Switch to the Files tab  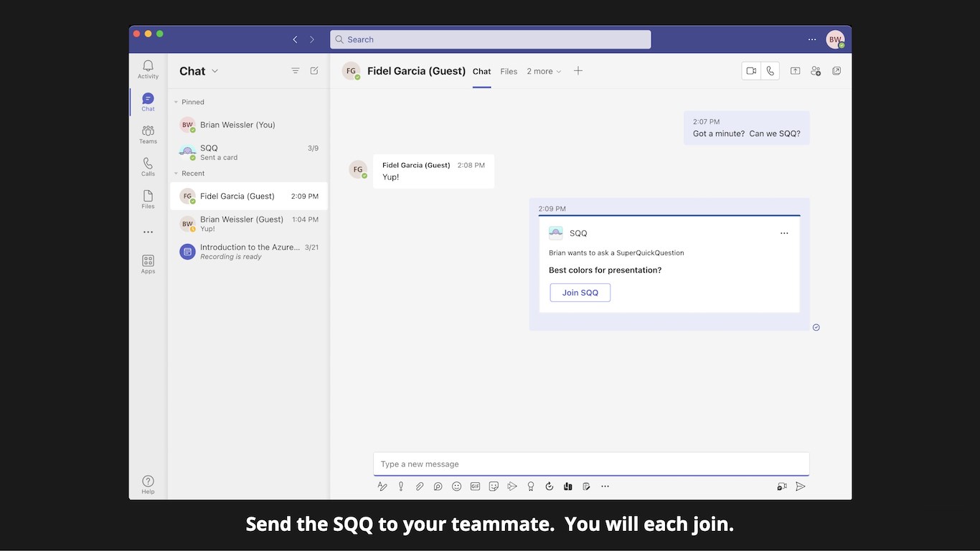(x=509, y=71)
